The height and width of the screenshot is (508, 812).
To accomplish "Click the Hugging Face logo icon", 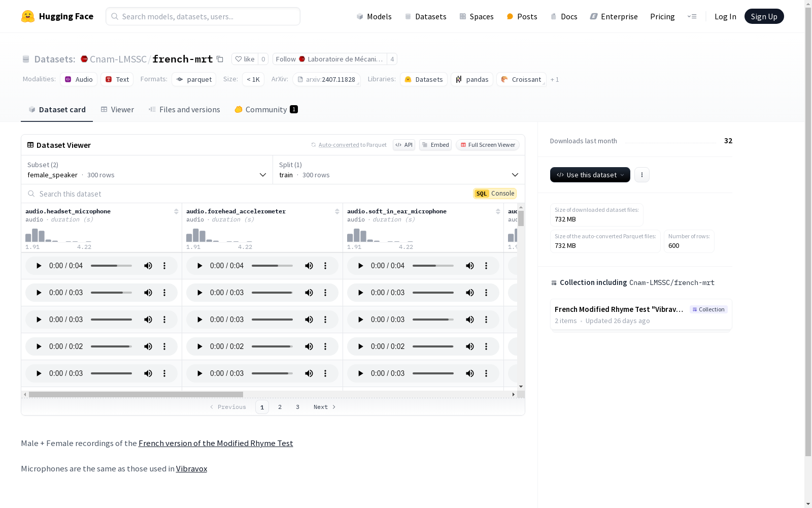I will pos(28,16).
